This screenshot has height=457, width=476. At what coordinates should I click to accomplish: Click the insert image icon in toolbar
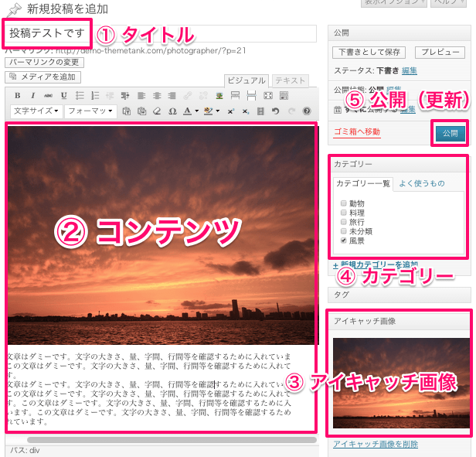point(219,96)
